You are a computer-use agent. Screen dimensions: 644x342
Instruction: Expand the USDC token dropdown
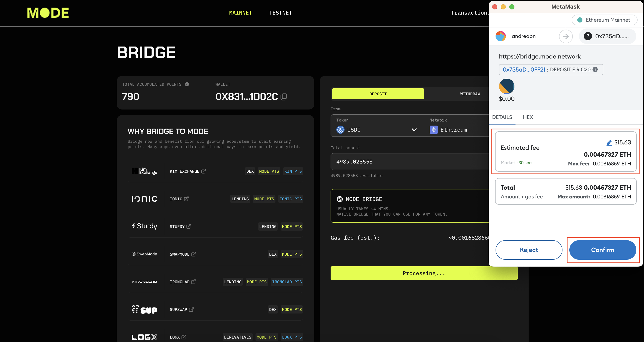pyautogui.click(x=414, y=130)
